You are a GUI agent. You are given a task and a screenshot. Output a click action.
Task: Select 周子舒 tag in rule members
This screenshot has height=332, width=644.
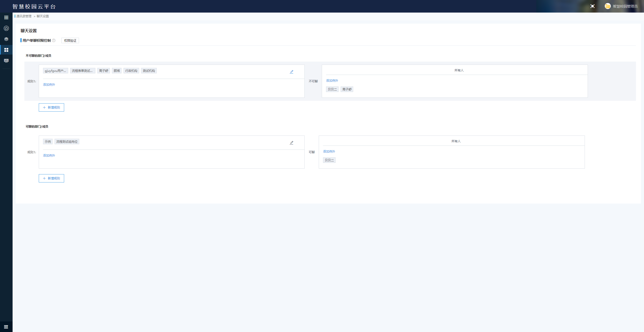(x=104, y=71)
